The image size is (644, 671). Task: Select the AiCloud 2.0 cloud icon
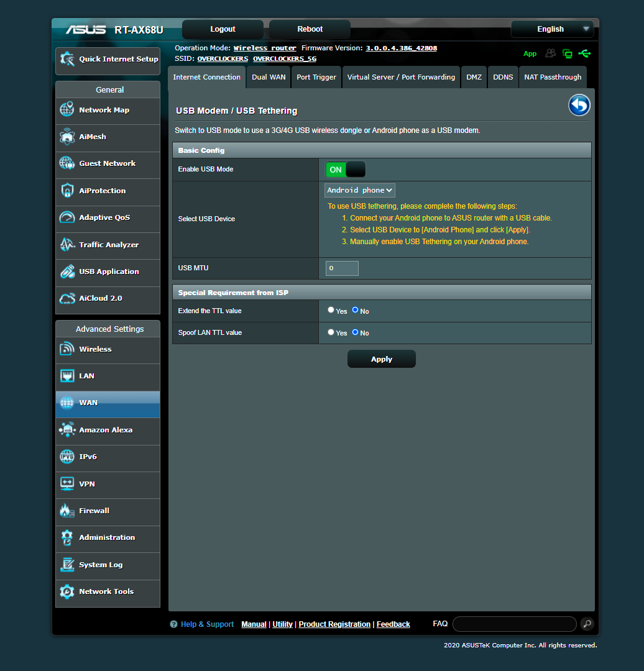(x=67, y=298)
